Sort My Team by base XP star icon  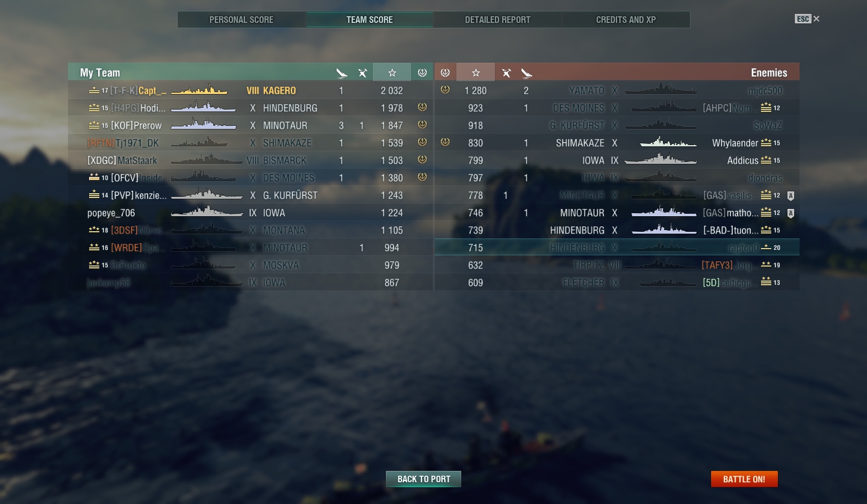(x=392, y=72)
